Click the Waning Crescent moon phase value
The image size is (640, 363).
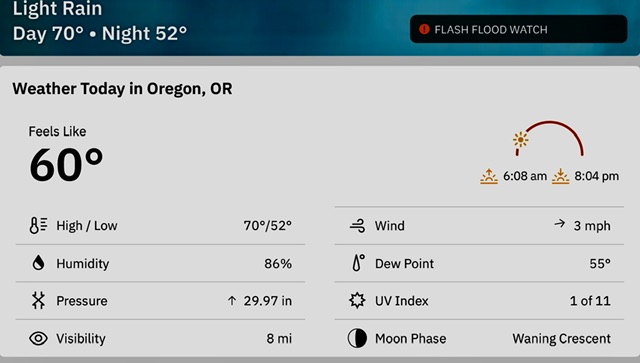pyautogui.click(x=562, y=339)
